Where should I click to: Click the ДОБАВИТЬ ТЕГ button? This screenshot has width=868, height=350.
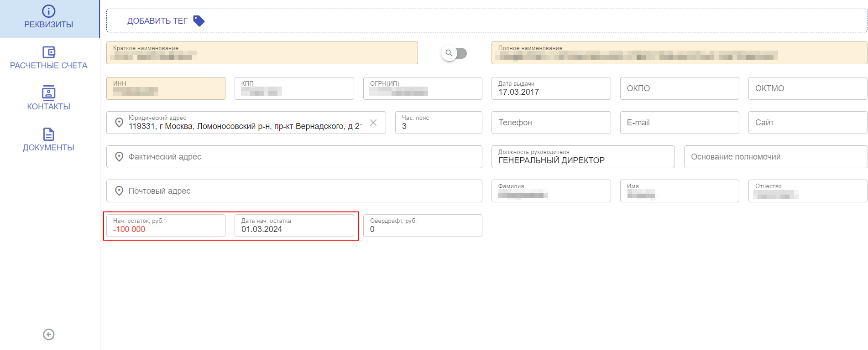(x=157, y=21)
